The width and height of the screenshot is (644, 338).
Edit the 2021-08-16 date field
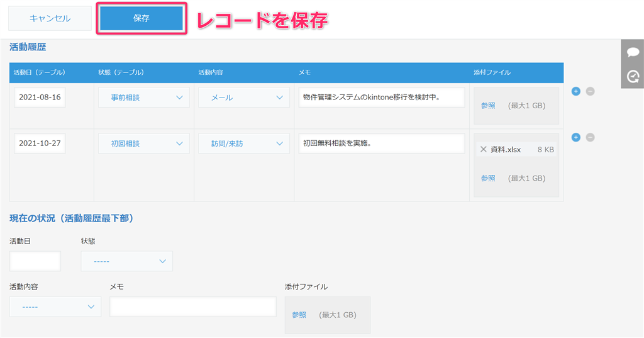click(40, 97)
